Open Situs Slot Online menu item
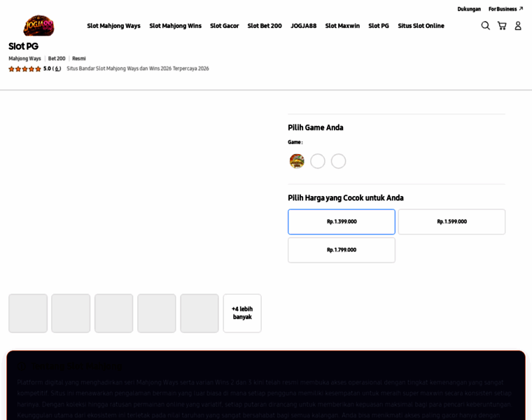 [421, 26]
